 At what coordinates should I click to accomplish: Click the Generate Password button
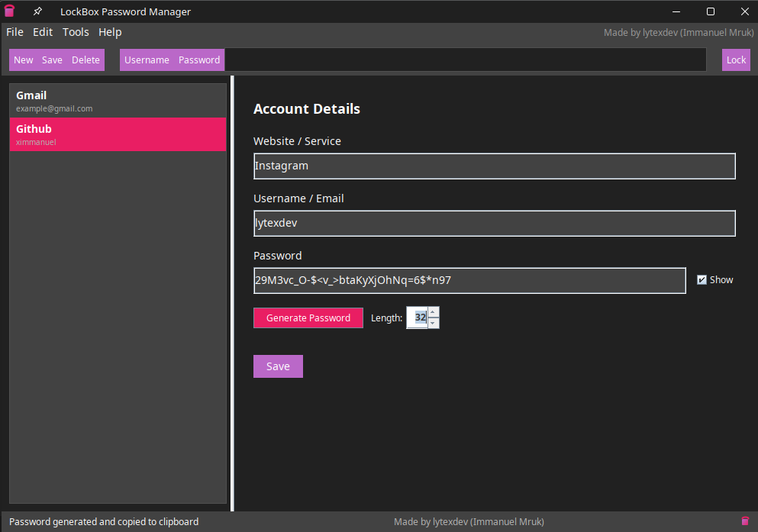tap(308, 318)
